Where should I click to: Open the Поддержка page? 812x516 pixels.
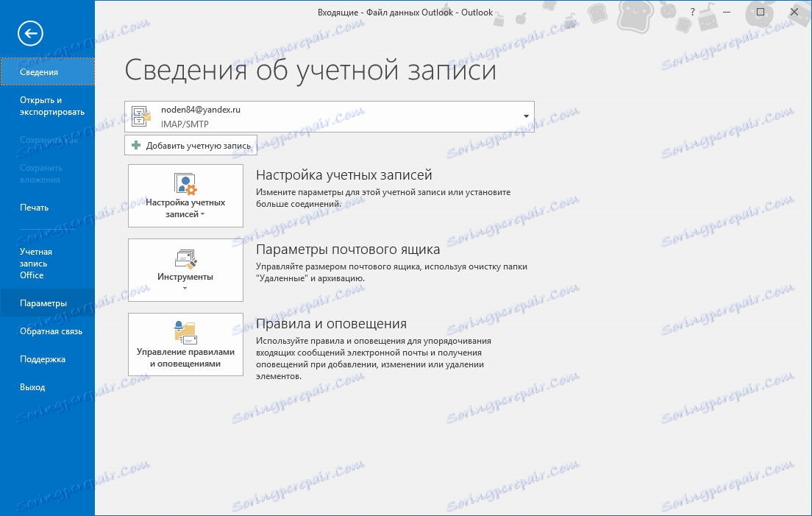[x=47, y=359]
